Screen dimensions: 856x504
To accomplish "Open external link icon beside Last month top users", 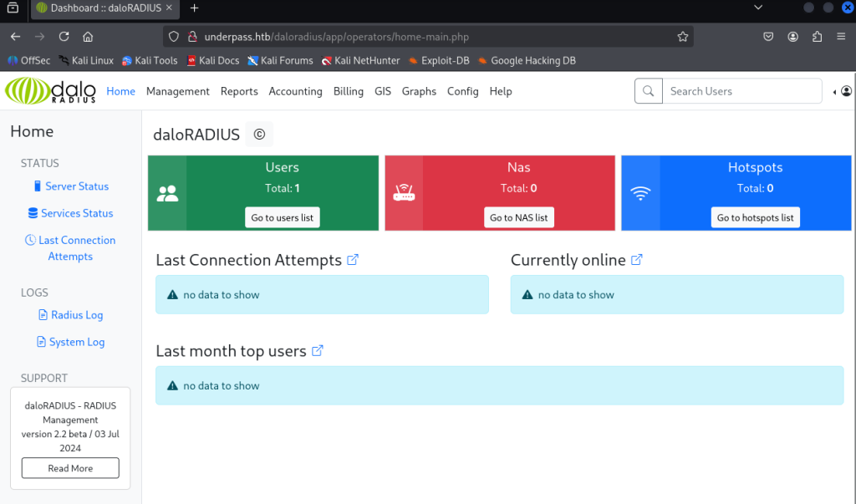I will (318, 351).
